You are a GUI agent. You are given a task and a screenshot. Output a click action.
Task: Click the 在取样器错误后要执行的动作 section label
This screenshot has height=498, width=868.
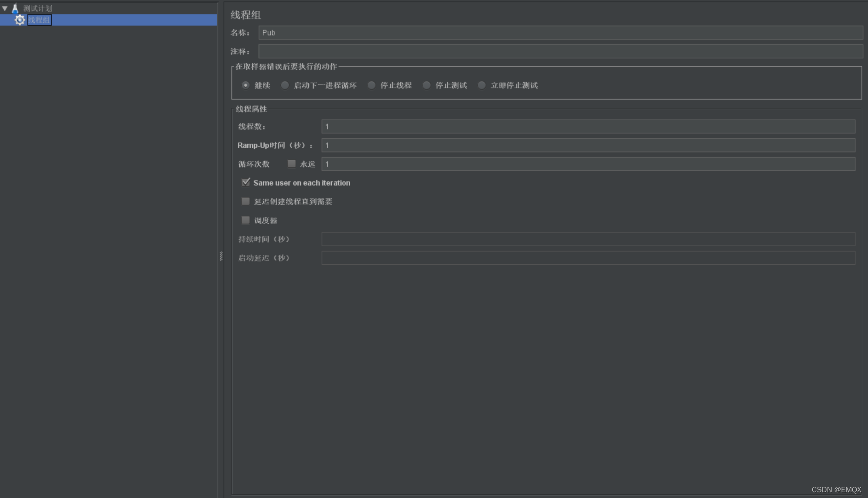tap(286, 67)
